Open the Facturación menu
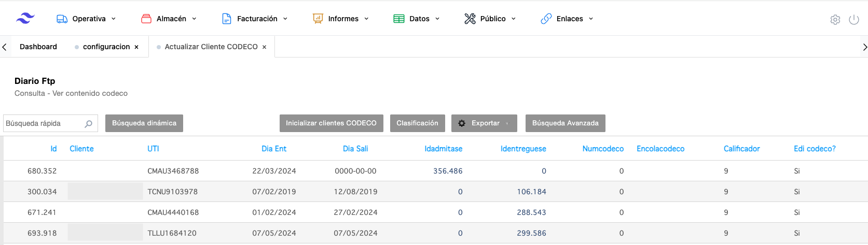Screen dimensions: 868x245 (255, 19)
